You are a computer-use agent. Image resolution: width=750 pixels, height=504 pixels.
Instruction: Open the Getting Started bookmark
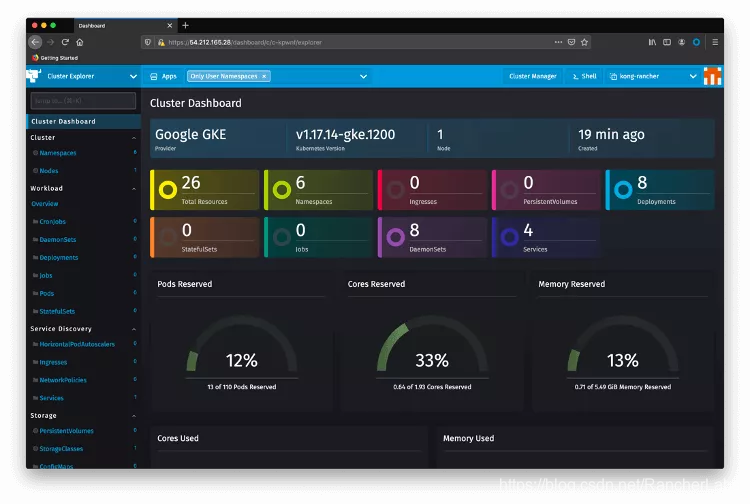55,58
